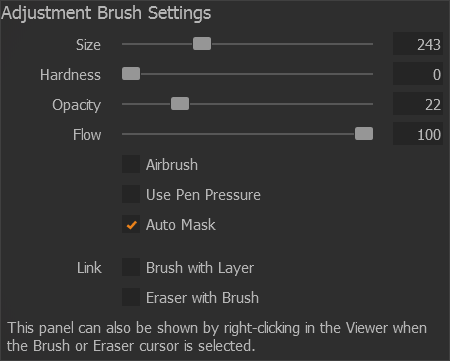The image size is (450, 361).
Task: Jump Size slider to its maximum end
Action: coord(372,44)
